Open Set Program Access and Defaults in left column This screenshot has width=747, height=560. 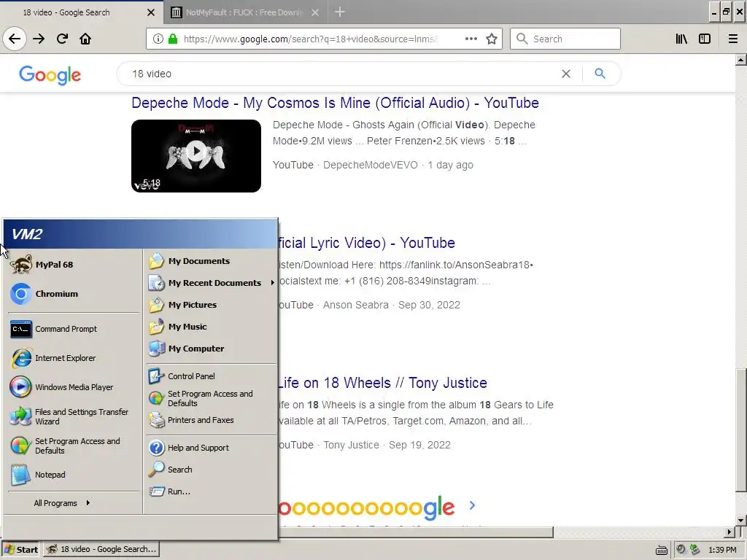click(x=73, y=446)
